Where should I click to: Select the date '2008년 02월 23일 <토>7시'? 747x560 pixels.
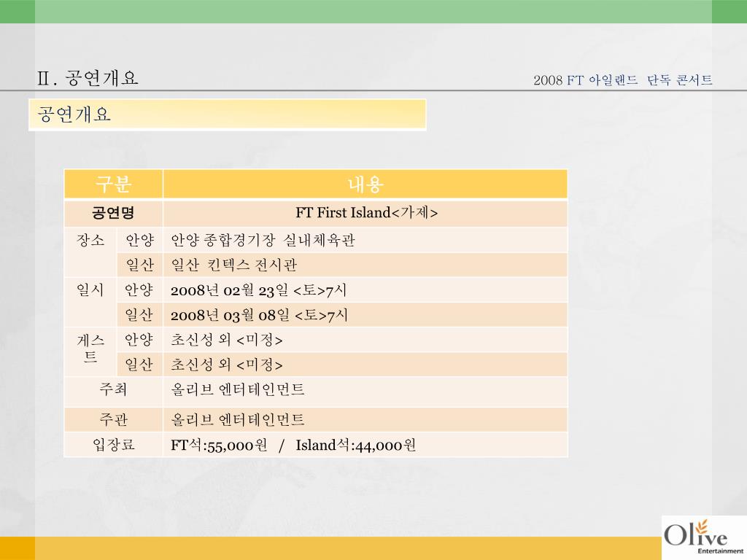[259, 290]
